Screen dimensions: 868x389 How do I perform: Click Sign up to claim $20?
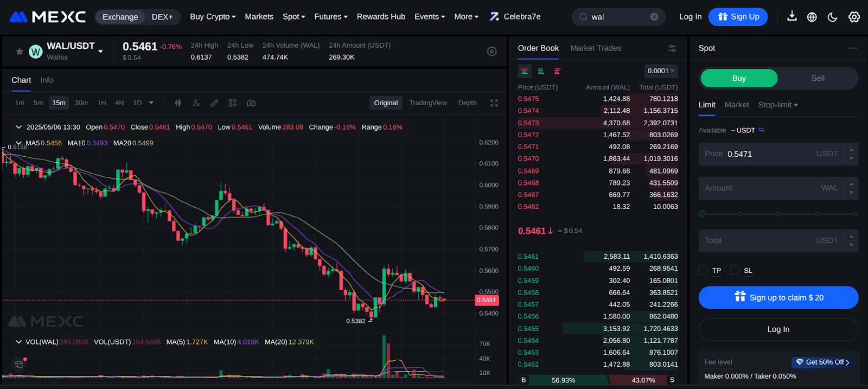coord(778,297)
